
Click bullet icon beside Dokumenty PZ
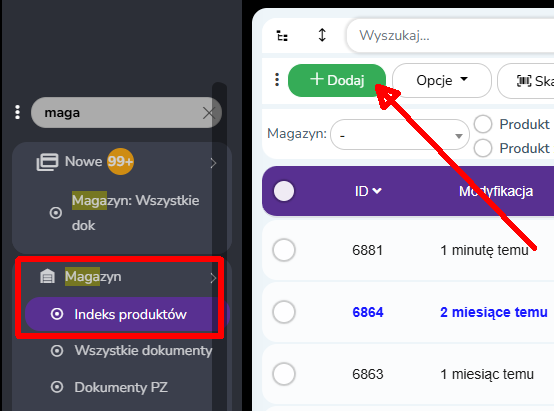(57, 387)
